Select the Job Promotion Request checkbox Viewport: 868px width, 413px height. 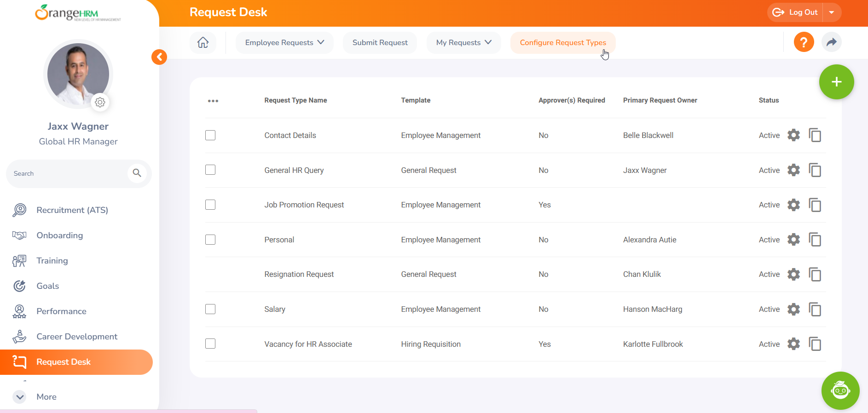210,205
